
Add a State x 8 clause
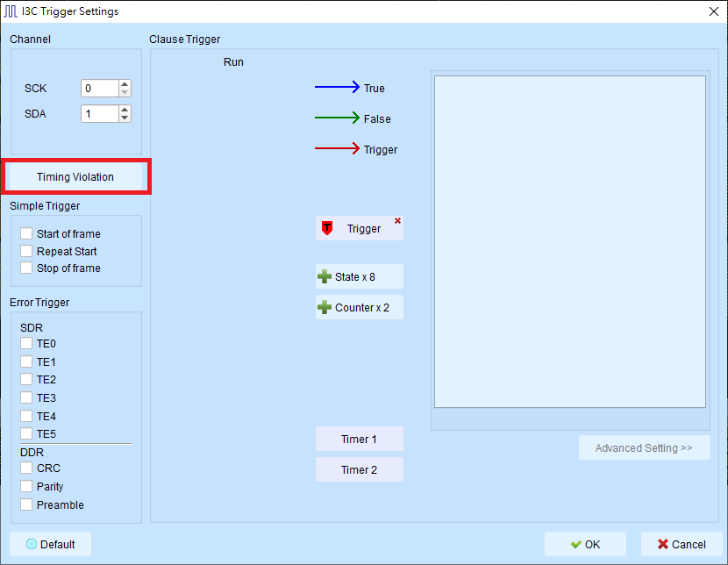(x=360, y=276)
